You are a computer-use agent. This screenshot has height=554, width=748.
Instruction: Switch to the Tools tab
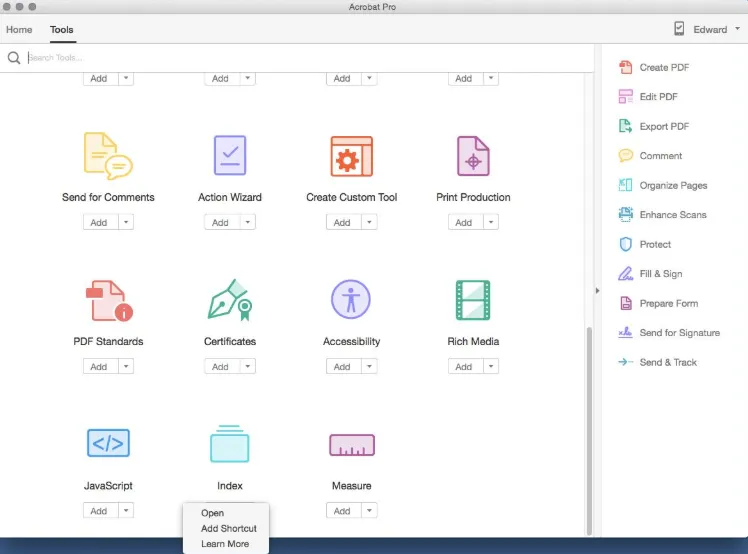click(62, 30)
